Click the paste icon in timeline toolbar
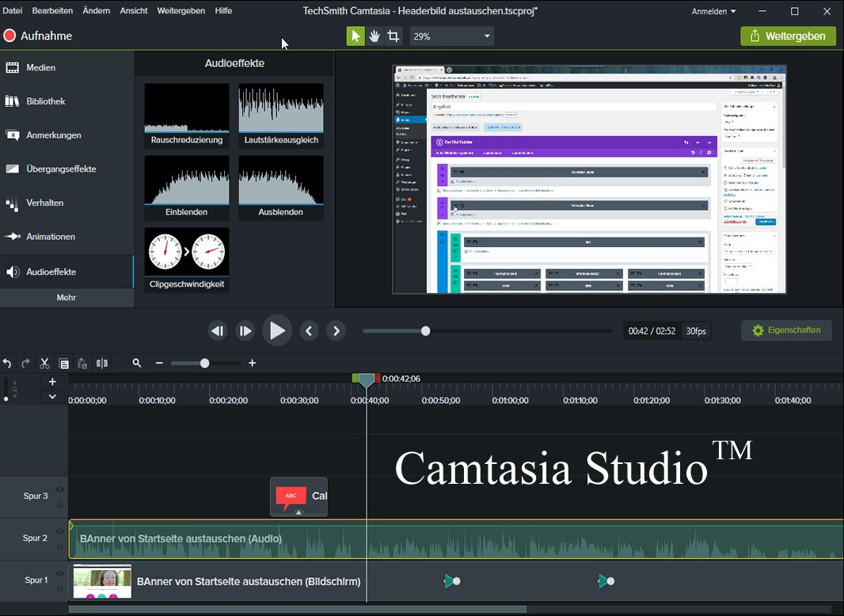Image resolution: width=844 pixels, height=616 pixels. coord(82,363)
